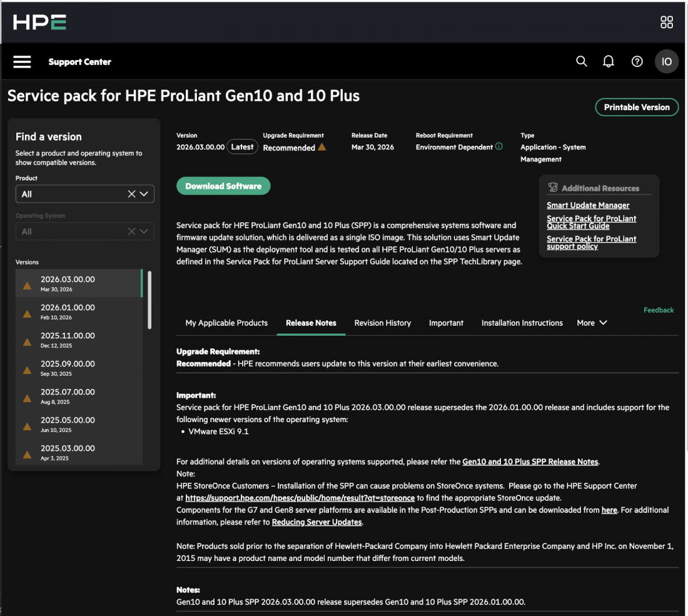Viewport: 688px width, 616px height.
Task: Click warning triangle for version 2025.05.00.00
Action: click(27, 426)
